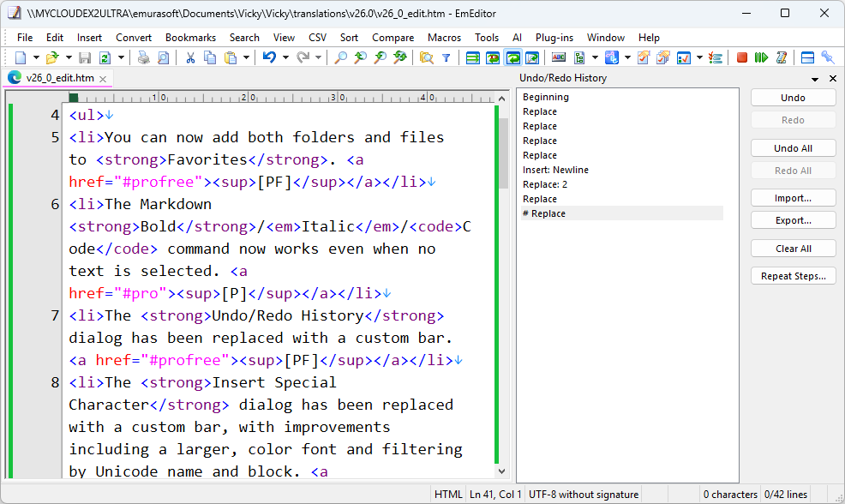Open the Convert menu
The height and width of the screenshot is (504, 845).
click(x=134, y=38)
